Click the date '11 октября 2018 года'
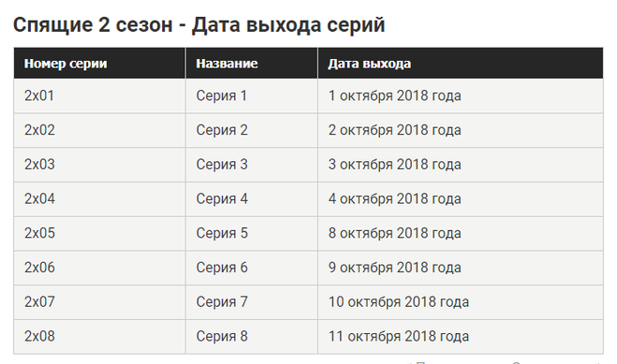The image size is (617, 364). (399, 337)
